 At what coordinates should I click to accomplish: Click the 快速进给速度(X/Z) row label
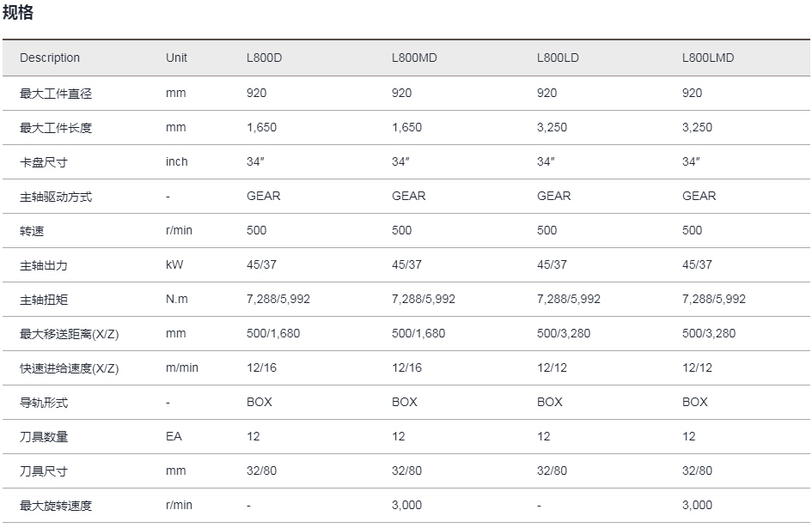[x=70, y=368]
